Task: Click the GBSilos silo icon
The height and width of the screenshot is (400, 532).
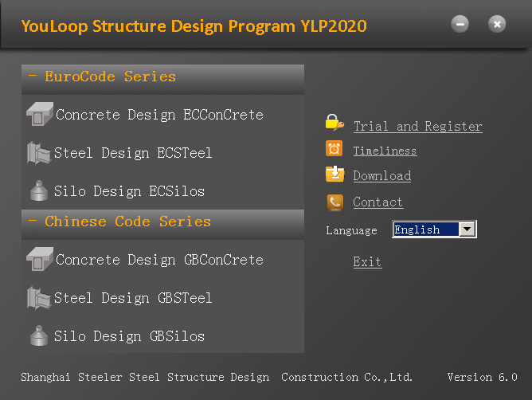Action: coord(39,335)
